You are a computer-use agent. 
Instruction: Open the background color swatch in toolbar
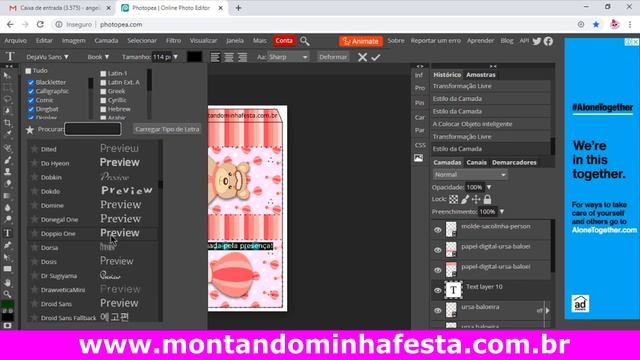click(7, 316)
